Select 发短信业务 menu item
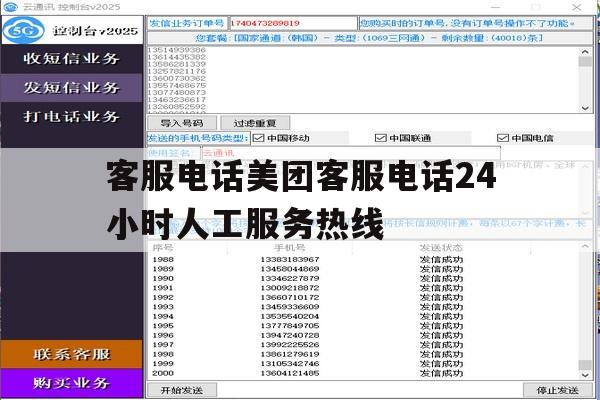The height and width of the screenshot is (400, 600). point(72,88)
